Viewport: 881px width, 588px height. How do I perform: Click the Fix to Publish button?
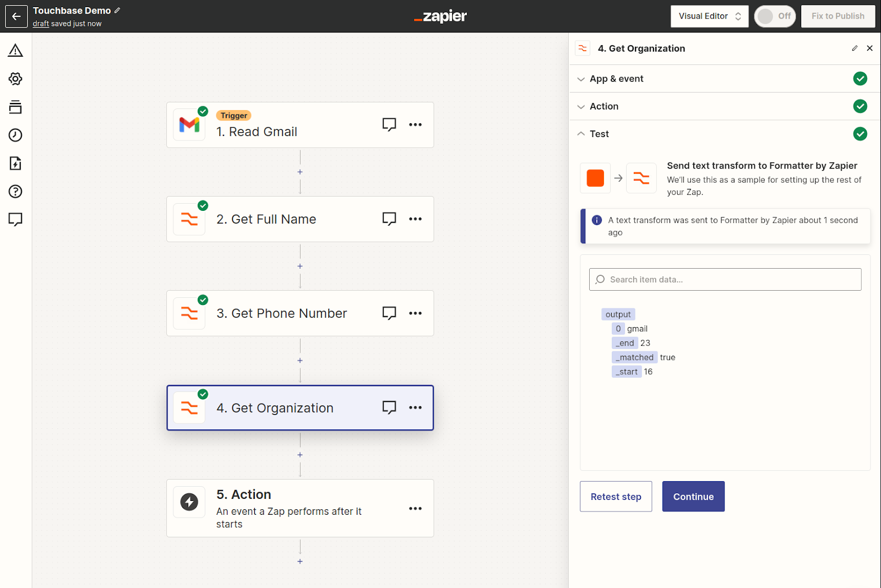[838, 16]
